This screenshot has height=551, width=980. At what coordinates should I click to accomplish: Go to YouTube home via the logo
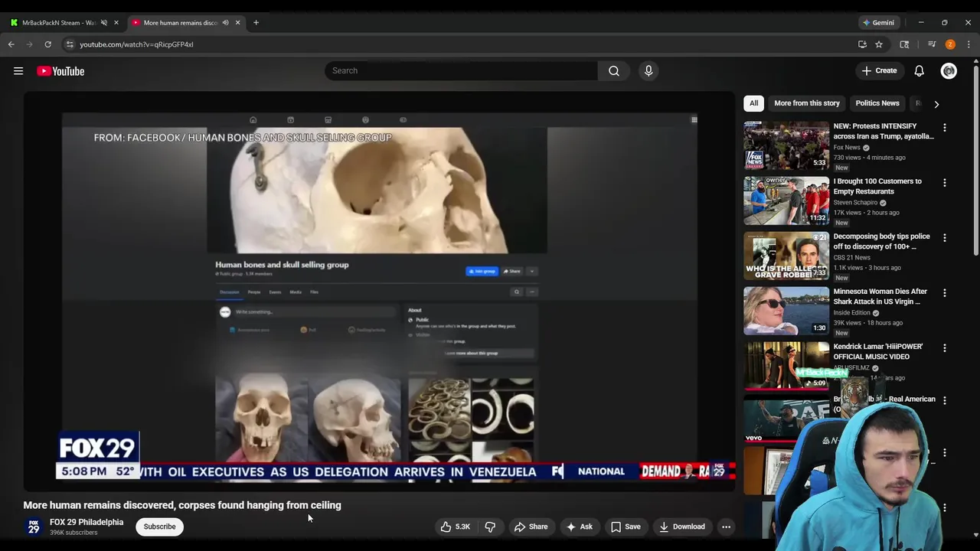pyautogui.click(x=60, y=71)
